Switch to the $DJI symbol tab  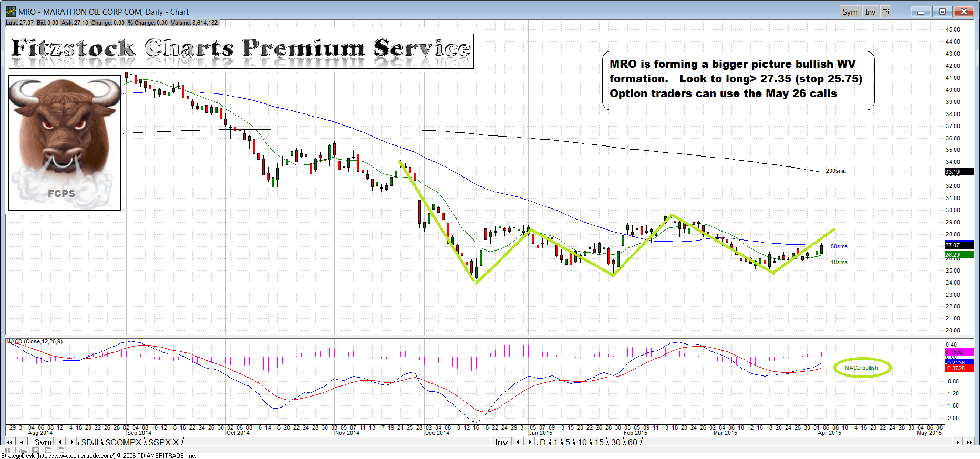pos(90,442)
